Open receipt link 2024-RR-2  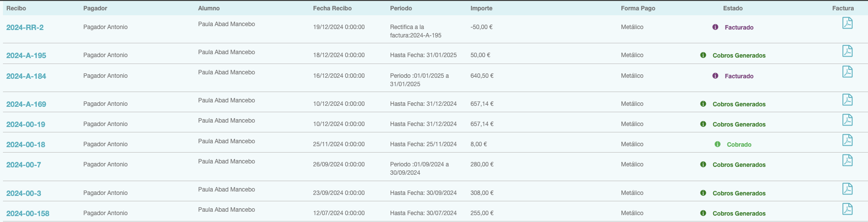coord(25,28)
